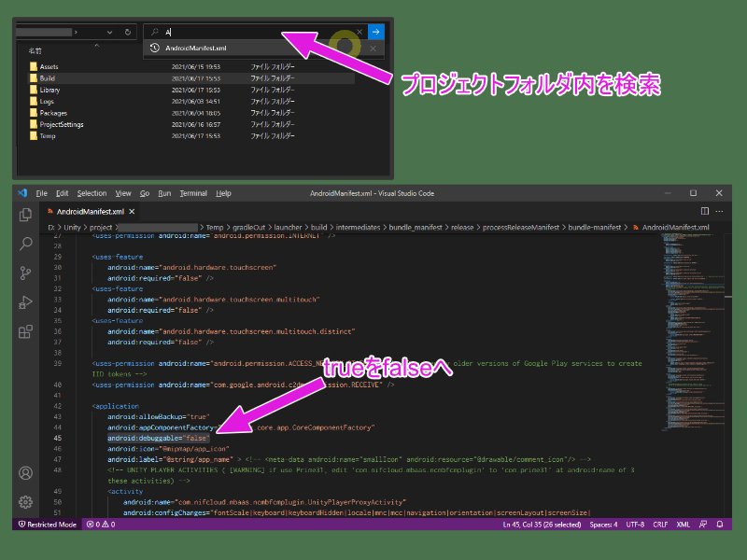Click the cursor position Ln 45, Col 35
Image resolution: width=747 pixels, height=560 pixels.
pos(543,525)
